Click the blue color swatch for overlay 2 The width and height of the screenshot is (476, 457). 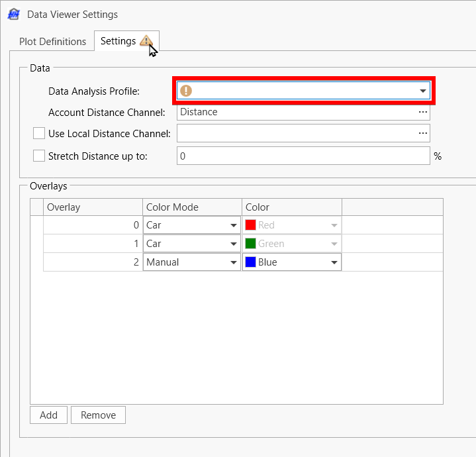coord(250,262)
